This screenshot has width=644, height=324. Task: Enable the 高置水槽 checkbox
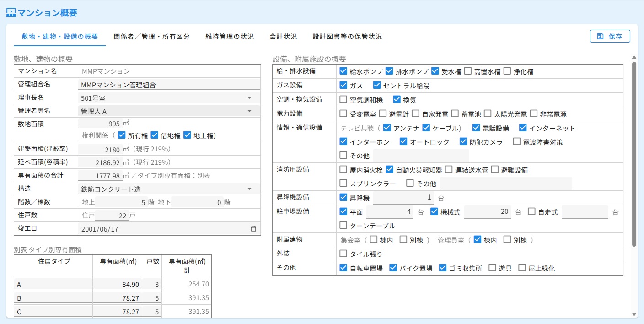[468, 71]
